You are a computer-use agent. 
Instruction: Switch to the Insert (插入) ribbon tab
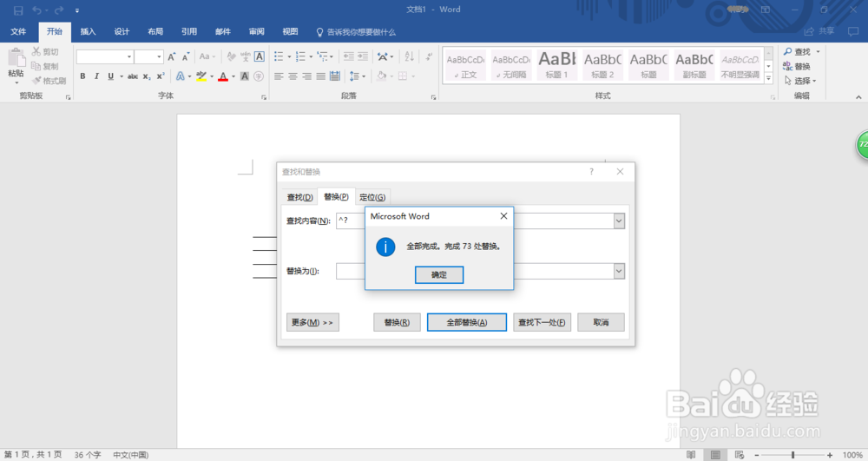point(88,31)
